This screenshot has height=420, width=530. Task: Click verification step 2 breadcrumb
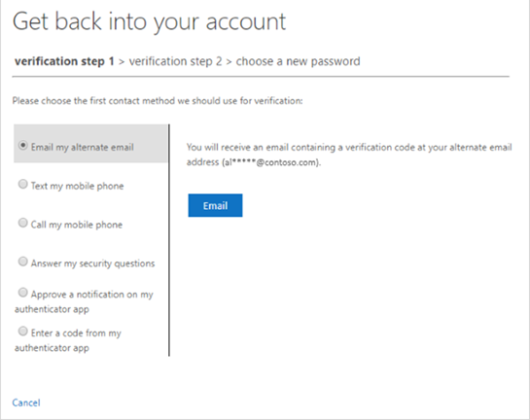coord(175,61)
